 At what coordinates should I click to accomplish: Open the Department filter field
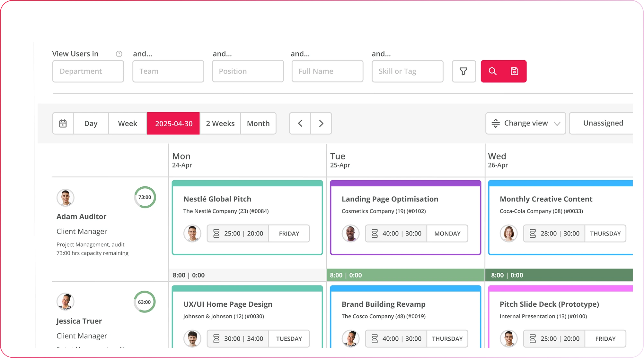pyautogui.click(x=88, y=71)
